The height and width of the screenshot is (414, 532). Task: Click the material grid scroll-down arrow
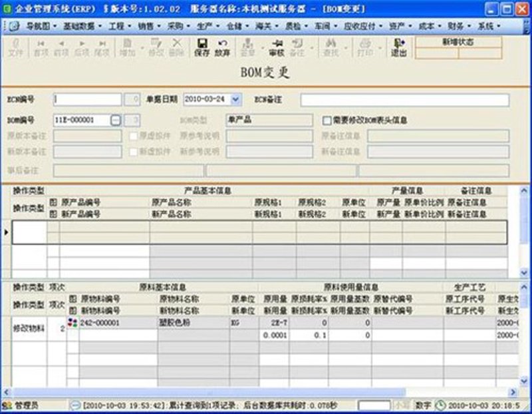coord(524,381)
